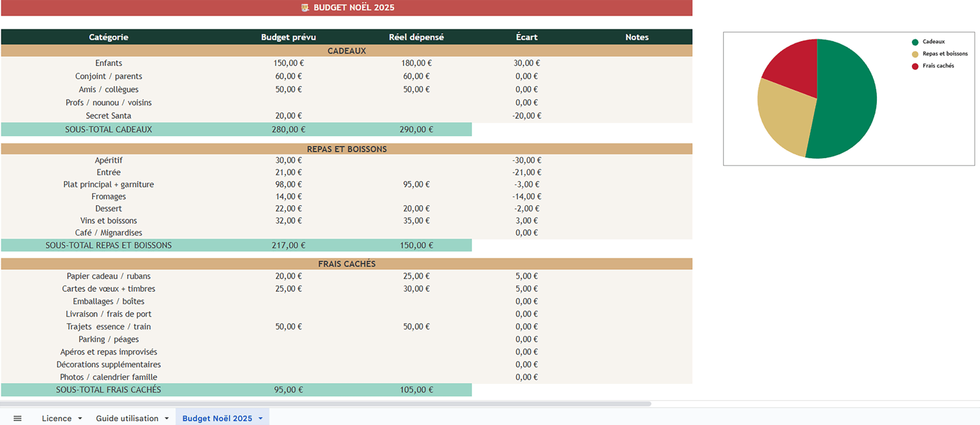The image size is (980, 425).
Task: Click the SOUS-TOTAL FRAIS CACHÉS label
Action: tap(108, 390)
